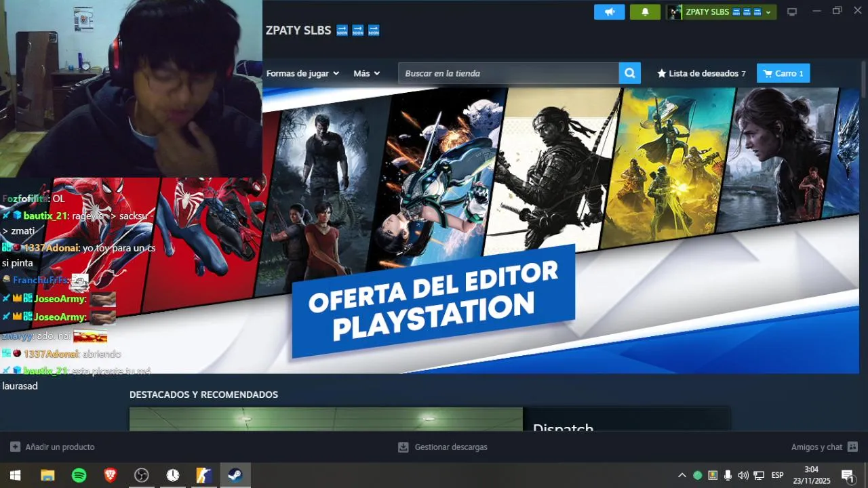Expand the Formas de jugar menu

tap(302, 73)
